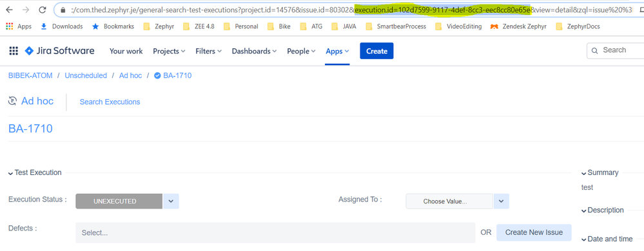Viewport: 644px width, 251px height.
Task: Click the browser forward arrow
Action: pyautogui.click(x=26, y=10)
